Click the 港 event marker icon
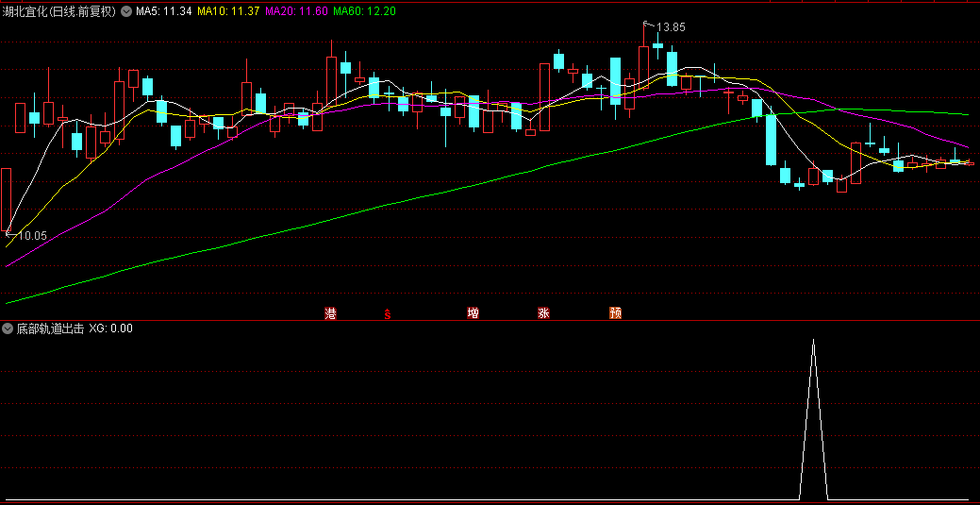Screen dimensions: 980x505 point(331,312)
